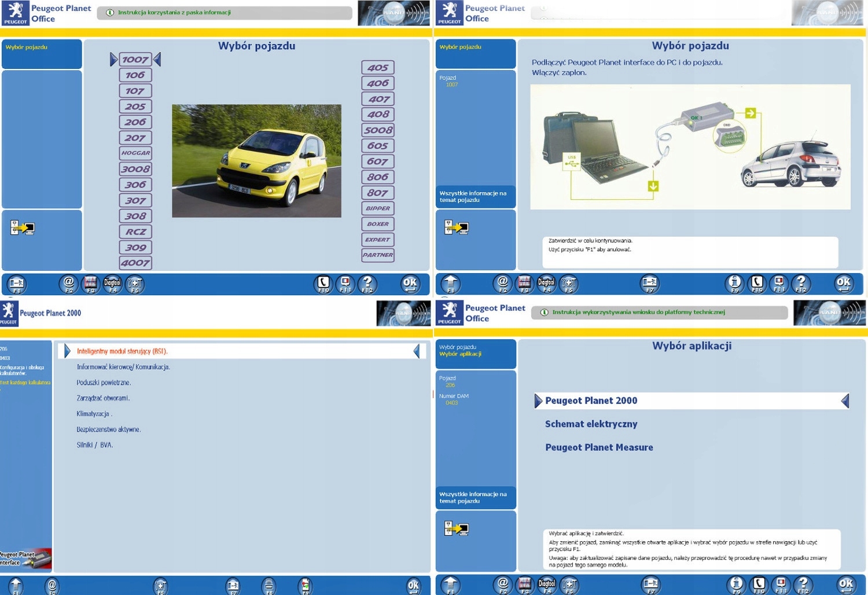Click the F1 up-arrow on Wybór aplikacji screen
The height and width of the screenshot is (595, 868).
451,585
